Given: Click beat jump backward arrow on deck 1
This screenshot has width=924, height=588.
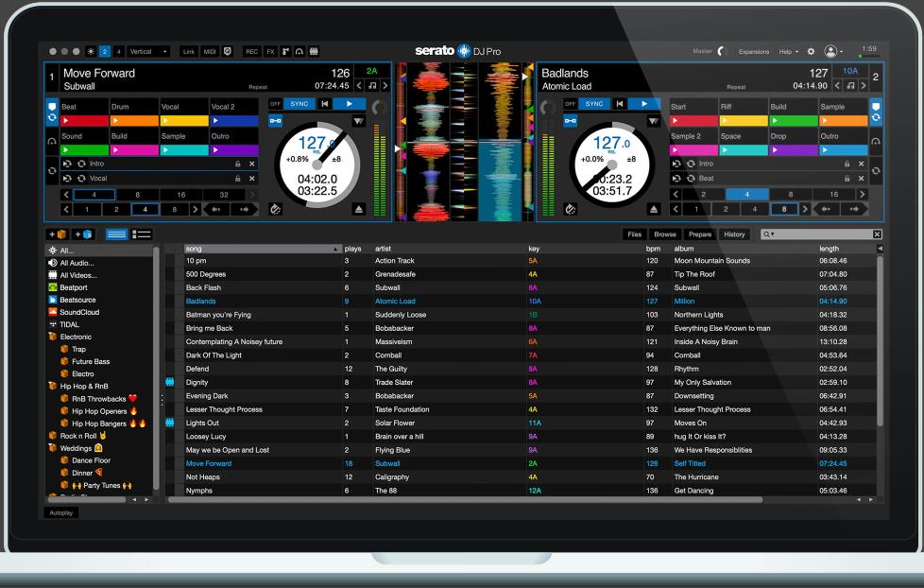Looking at the screenshot, I should (x=215, y=209).
